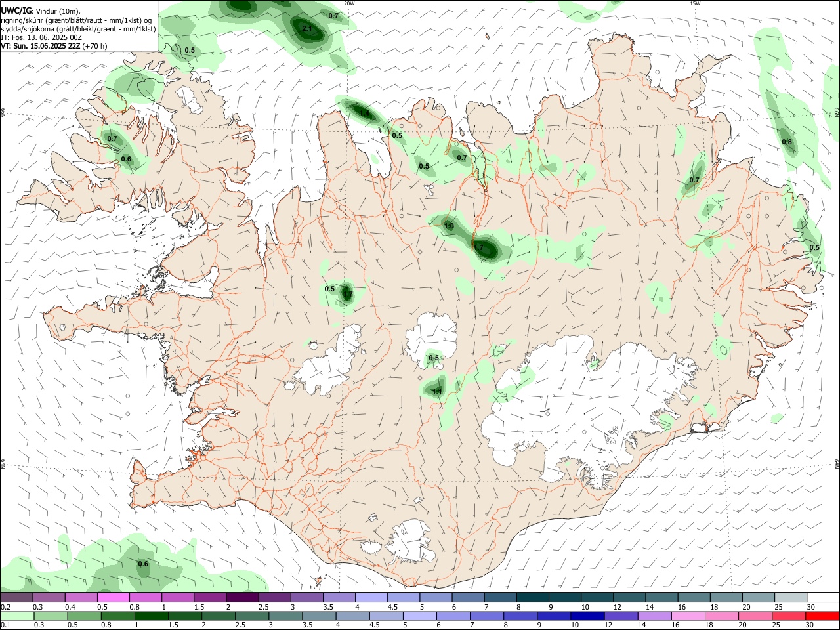Image resolution: width=840 pixels, height=630 pixels.
Task: Click the '0.5' value on Hofsjökull glacier
Action: (434, 358)
